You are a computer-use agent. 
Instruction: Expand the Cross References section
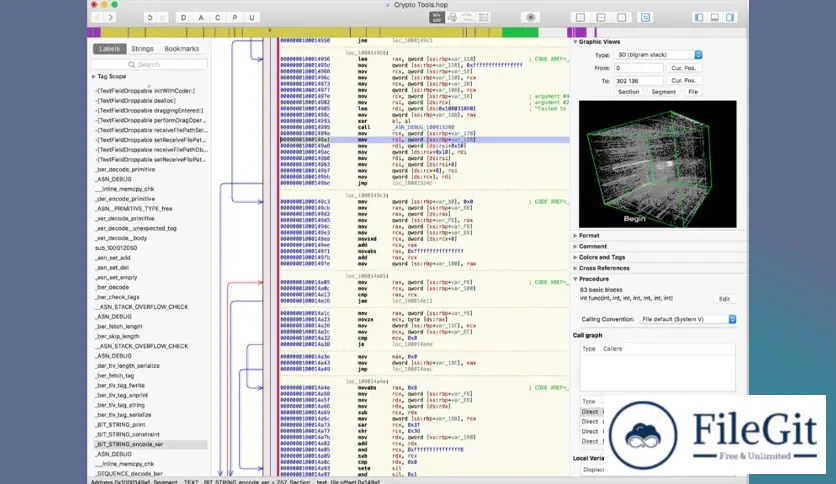(x=575, y=268)
